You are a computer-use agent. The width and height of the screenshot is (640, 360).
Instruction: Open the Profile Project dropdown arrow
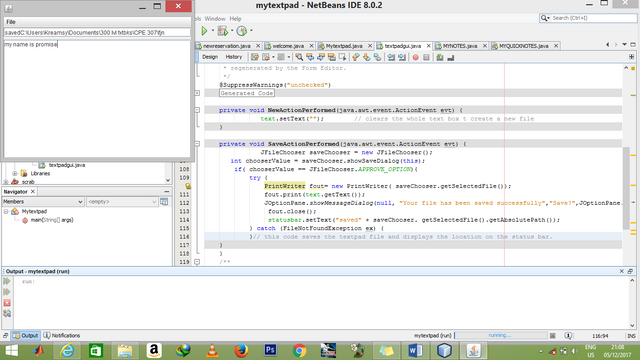pos(251,31)
